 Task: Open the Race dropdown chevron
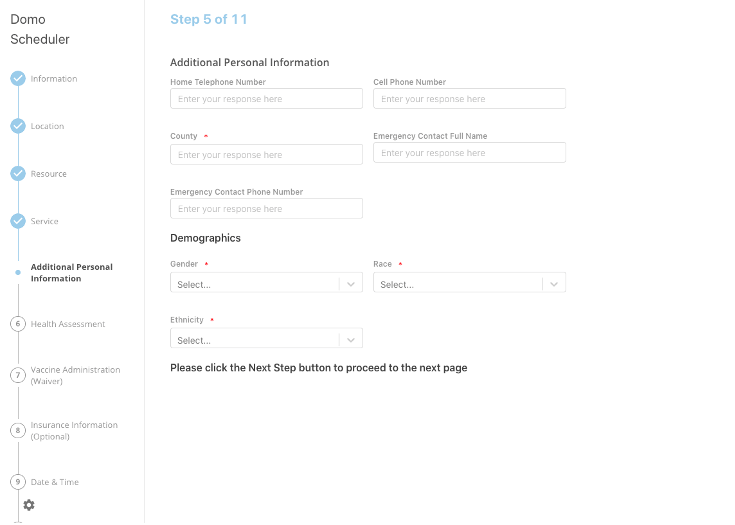(554, 284)
